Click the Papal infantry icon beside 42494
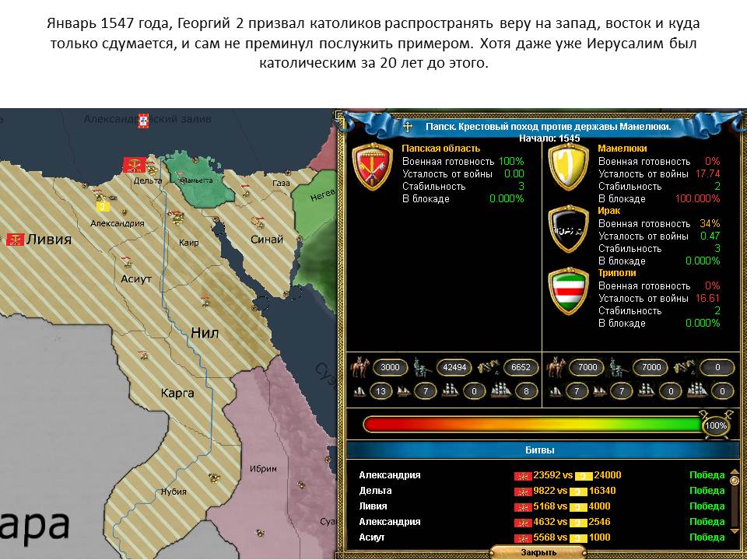This screenshot has width=747, height=560. pyautogui.click(x=423, y=367)
